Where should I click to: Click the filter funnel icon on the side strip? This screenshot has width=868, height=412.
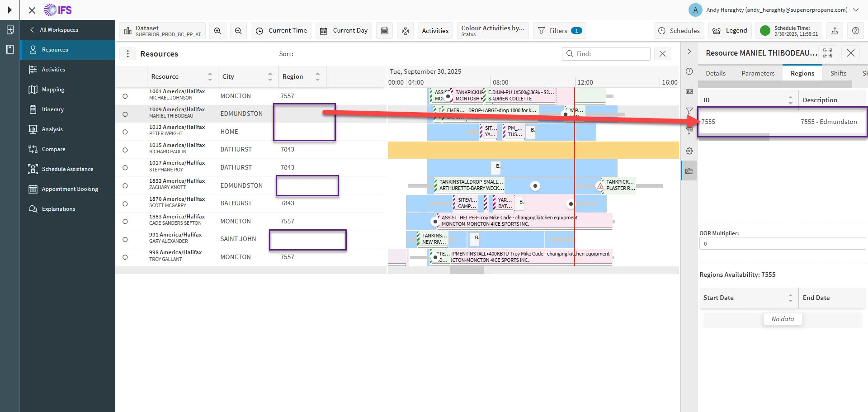[689, 111]
